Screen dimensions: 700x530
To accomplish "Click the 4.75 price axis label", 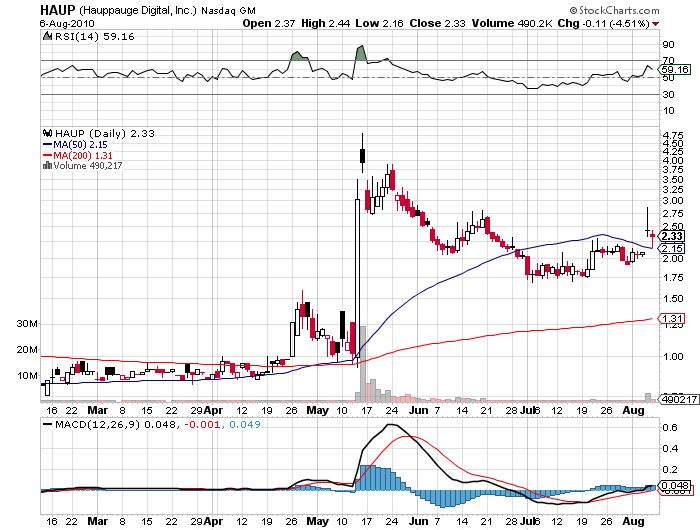I will coord(673,135).
